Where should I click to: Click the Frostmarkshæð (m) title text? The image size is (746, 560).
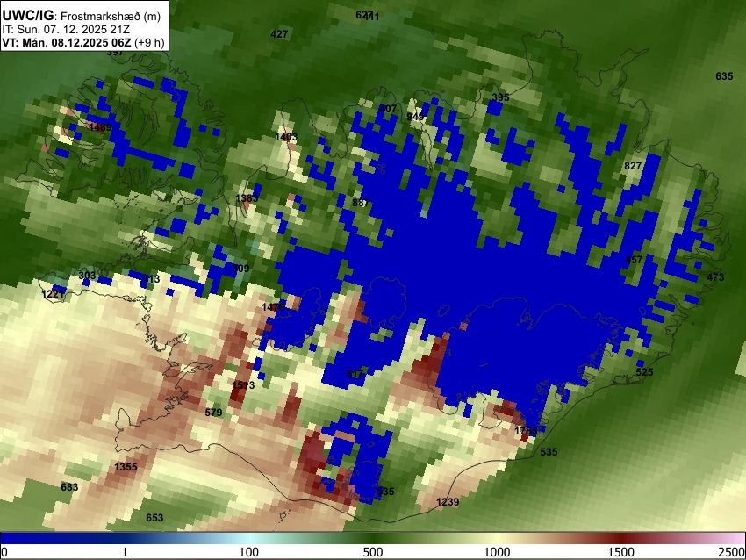click(111, 17)
